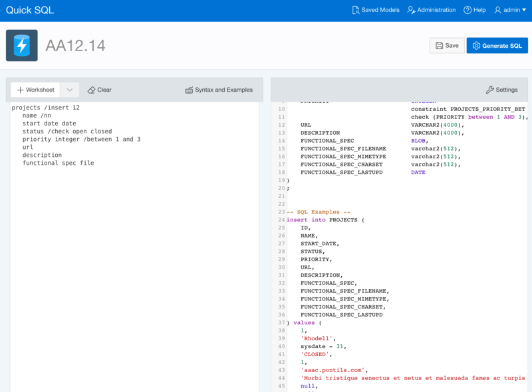Click the 'projects /insert 12' line in editor
The width and height of the screenshot is (532, 392).
coord(46,108)
